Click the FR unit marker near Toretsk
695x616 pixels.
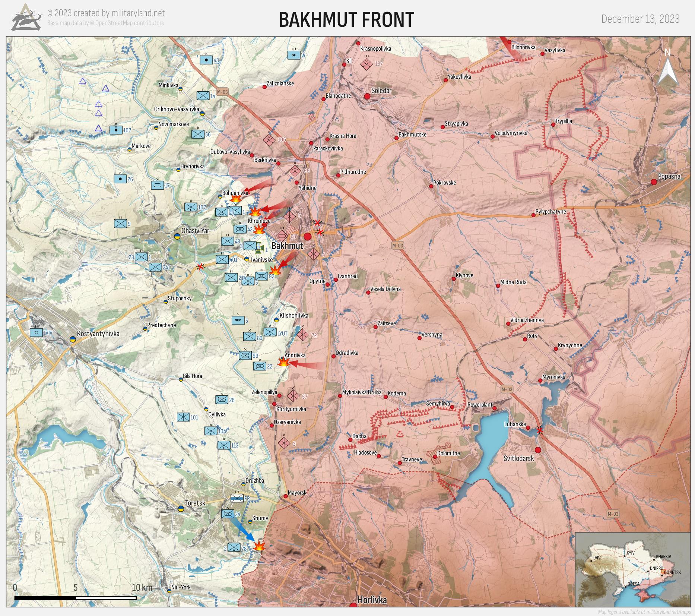[237, 498]
